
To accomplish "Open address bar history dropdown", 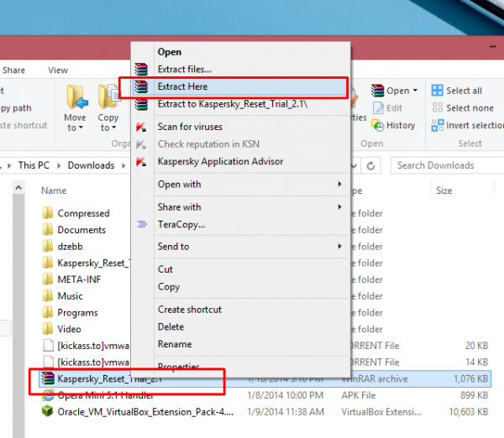I will click(x=354, y=165).
